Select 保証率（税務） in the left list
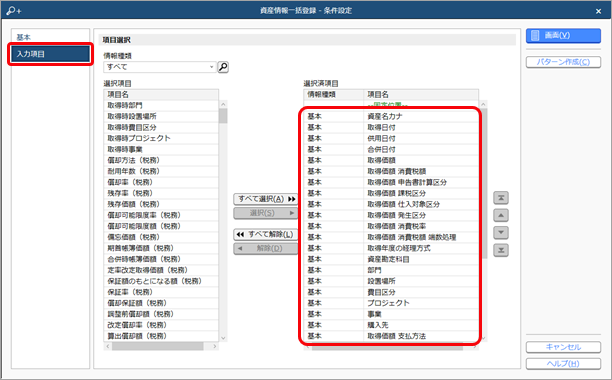Viewport: 612px width, 380px height. click(x=161, y=292)
